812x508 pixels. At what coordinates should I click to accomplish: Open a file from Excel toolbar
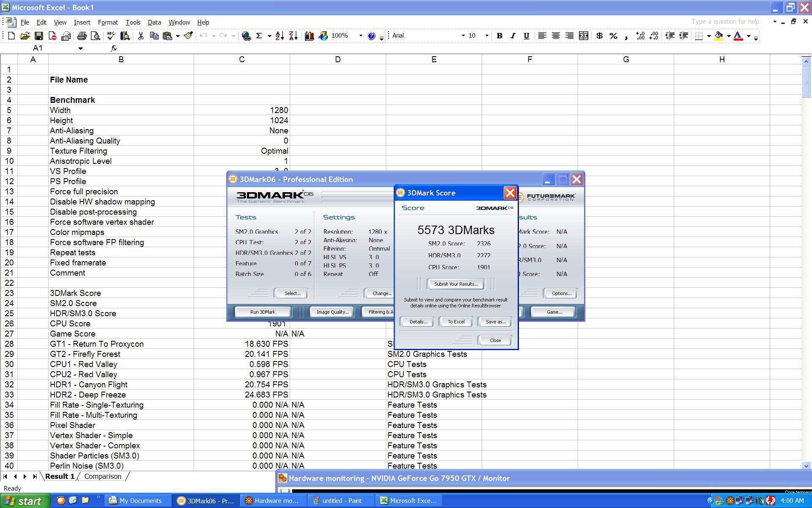(x=25, y=36)
